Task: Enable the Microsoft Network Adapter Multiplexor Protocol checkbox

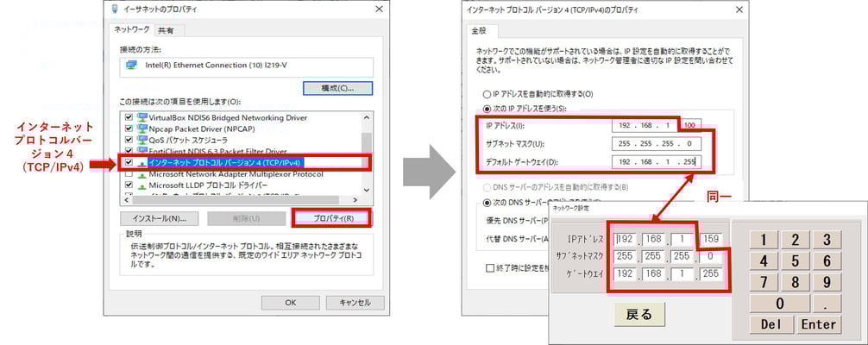Action: (129, 173)
